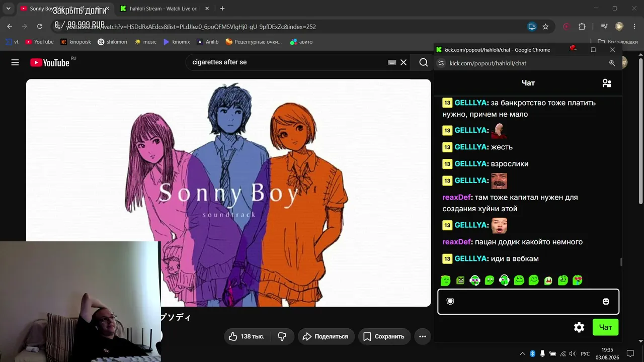Viewport: 644px width, 362px height.
Task: Like the video with 138 тыс. likes
Action: tap(247, 336)
